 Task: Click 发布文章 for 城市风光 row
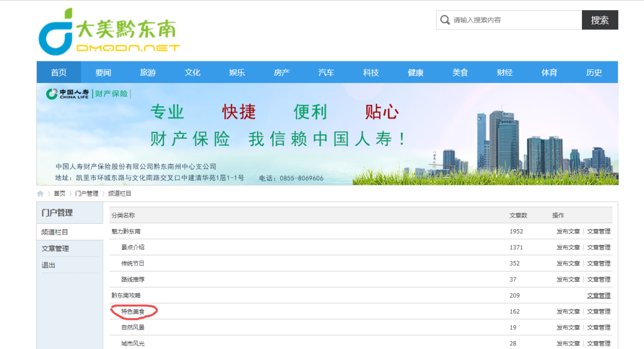568,343
